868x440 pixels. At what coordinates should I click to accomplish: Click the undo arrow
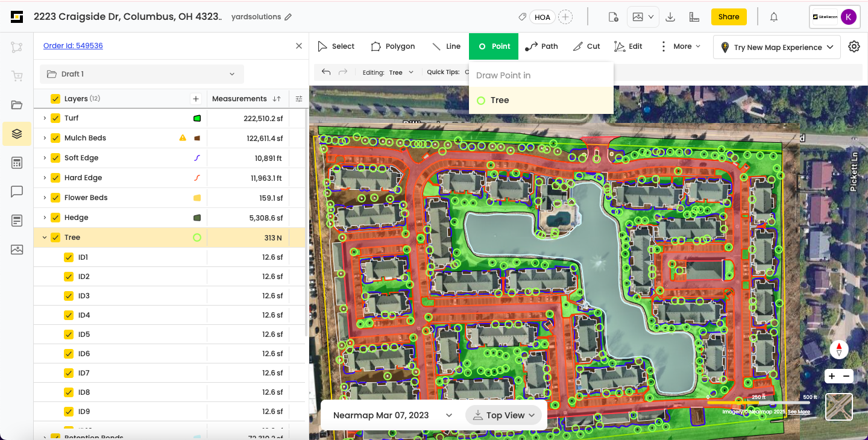point(326,72)
